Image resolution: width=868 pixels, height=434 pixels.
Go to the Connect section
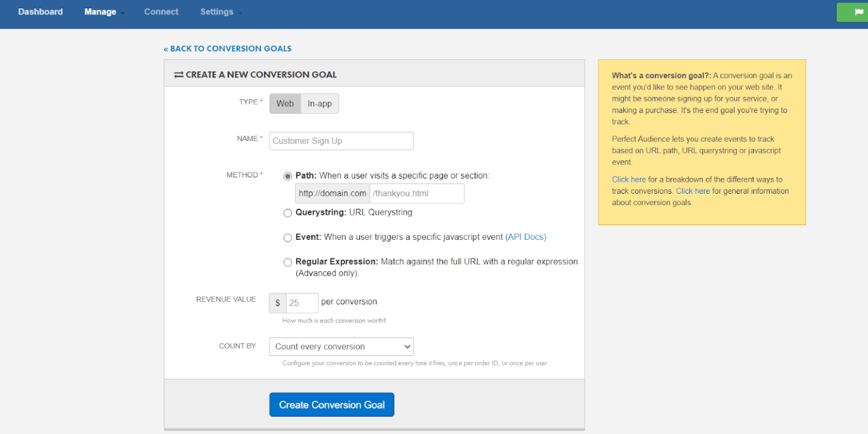[161, 12]
